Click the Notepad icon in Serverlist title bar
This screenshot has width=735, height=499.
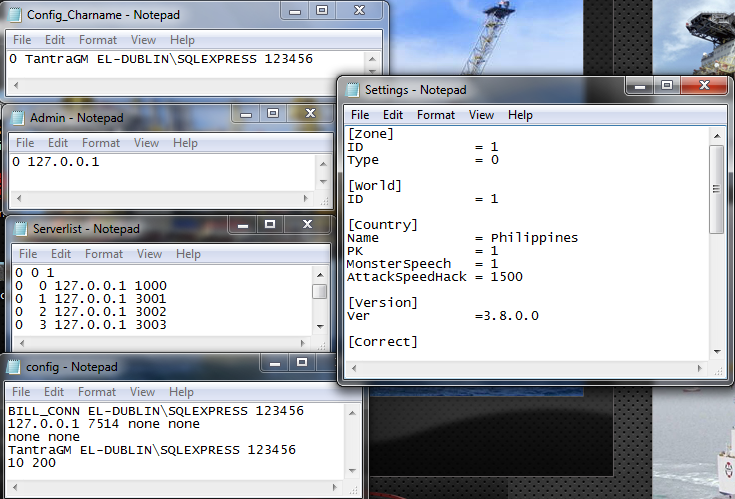[21, 229]
